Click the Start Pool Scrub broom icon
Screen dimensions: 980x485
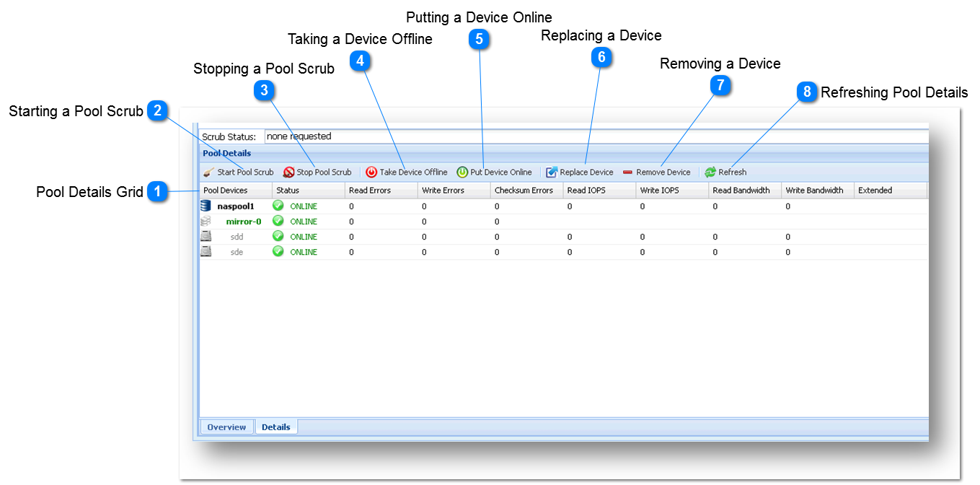tap(208, 172)
